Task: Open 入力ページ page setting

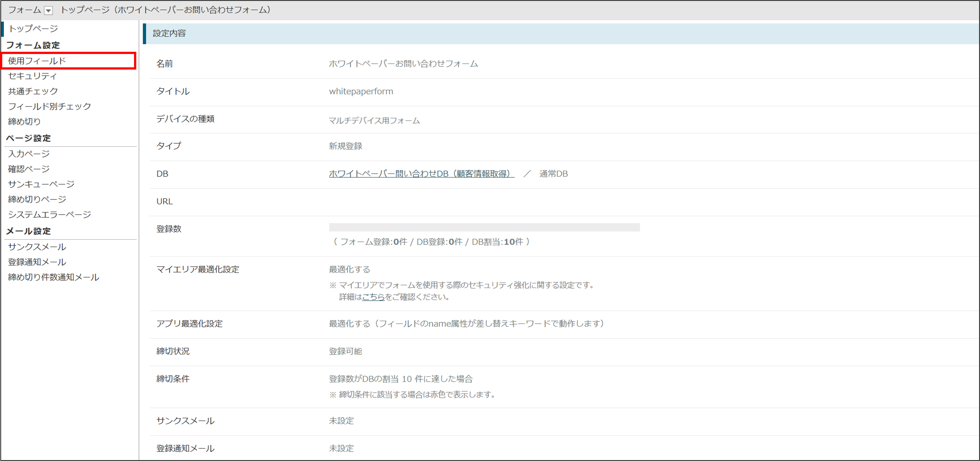Action: coord(29,154)
